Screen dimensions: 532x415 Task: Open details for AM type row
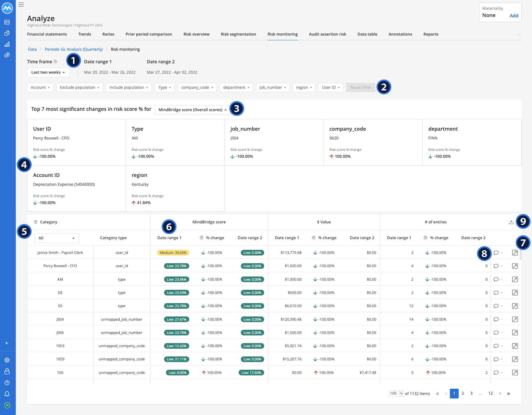coord(515,279)
